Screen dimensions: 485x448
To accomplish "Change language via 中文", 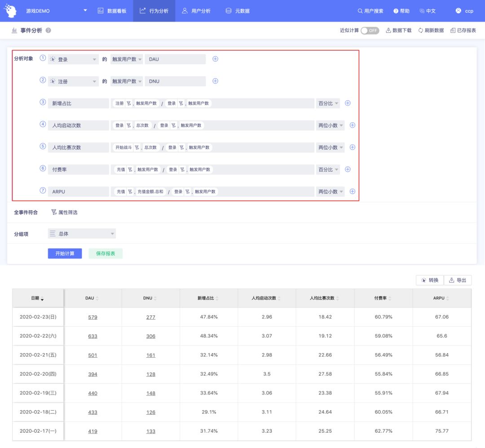I will click(x=428, y=11).
